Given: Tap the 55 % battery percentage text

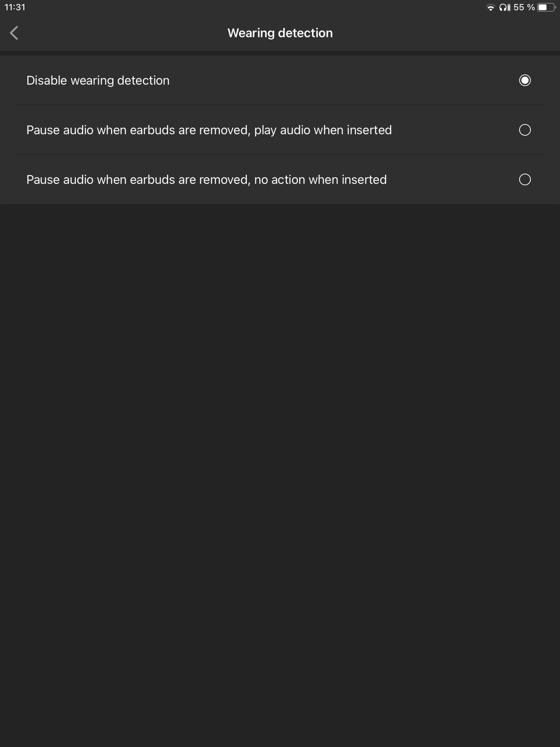Looking at the screenshot, I should (x=524, y=8).
